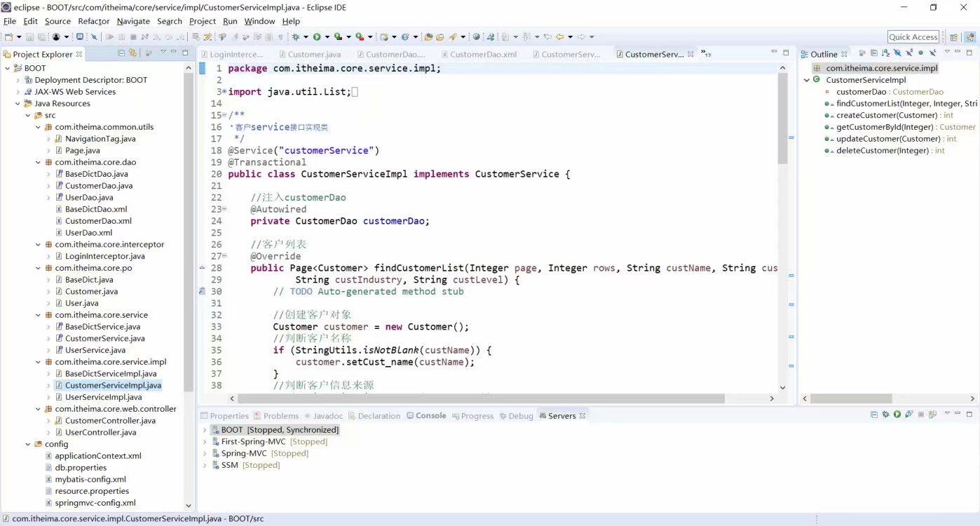Select db.properties in config folder
This screenshot has height=526, width=980.
[75, 468]
